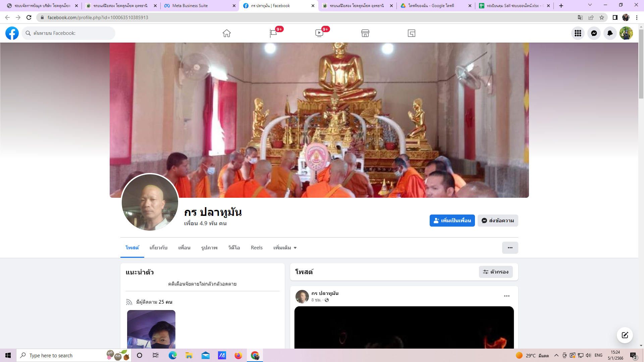Click the new message compose icon
This screenshot has height=362, width=644.
[625, 335]
